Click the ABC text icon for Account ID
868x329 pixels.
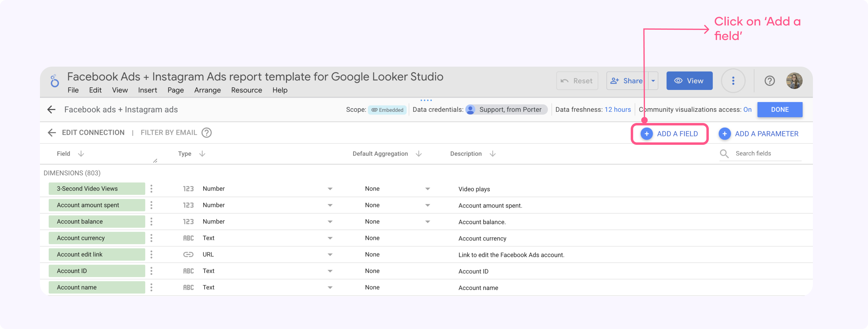click(x=188, y=271)
